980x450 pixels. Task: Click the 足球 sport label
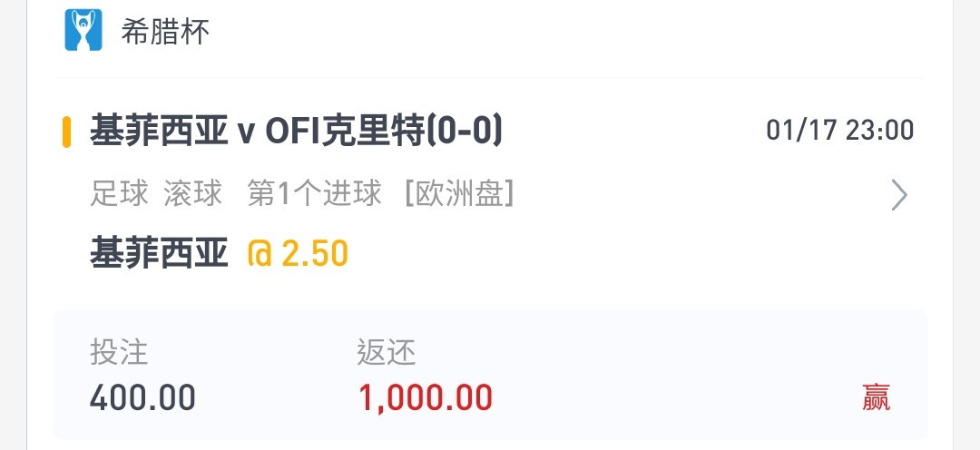click(120, 193)
